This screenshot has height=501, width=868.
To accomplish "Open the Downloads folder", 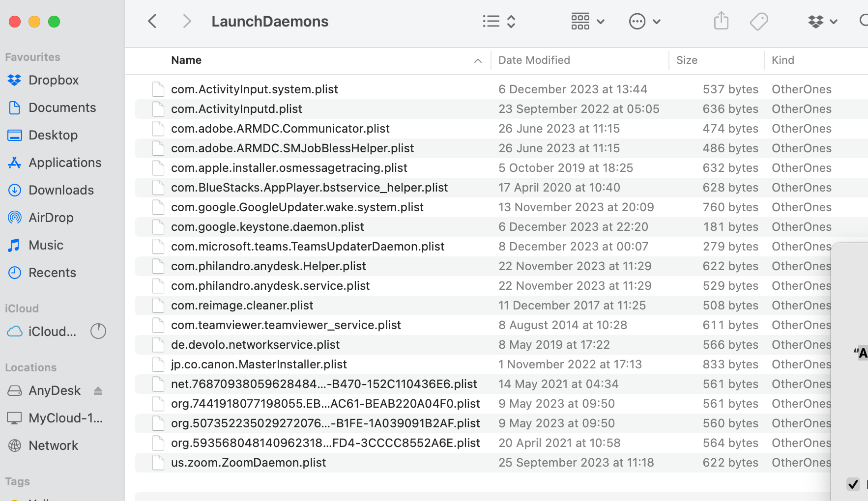I will coord(61,190).
